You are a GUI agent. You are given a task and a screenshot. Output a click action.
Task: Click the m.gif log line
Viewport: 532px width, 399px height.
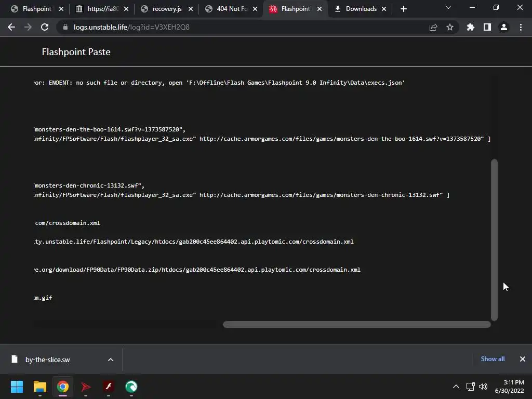click(x=43, y=298)
